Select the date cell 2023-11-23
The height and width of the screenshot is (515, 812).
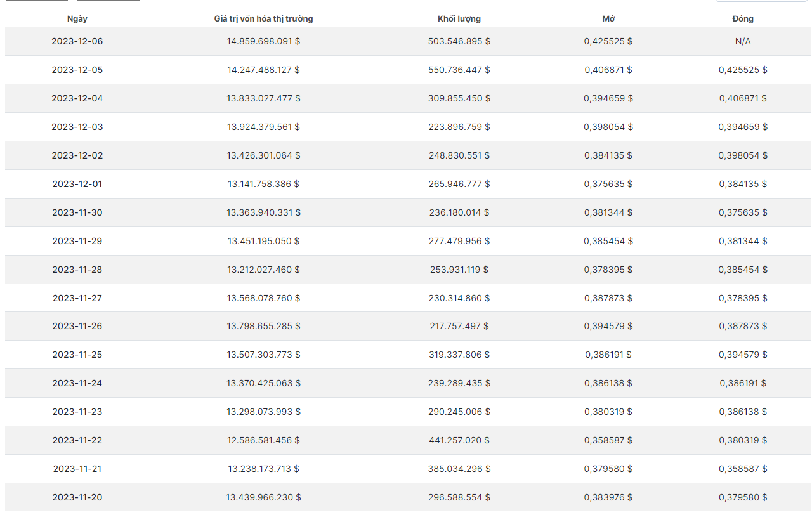click(77, 412)
